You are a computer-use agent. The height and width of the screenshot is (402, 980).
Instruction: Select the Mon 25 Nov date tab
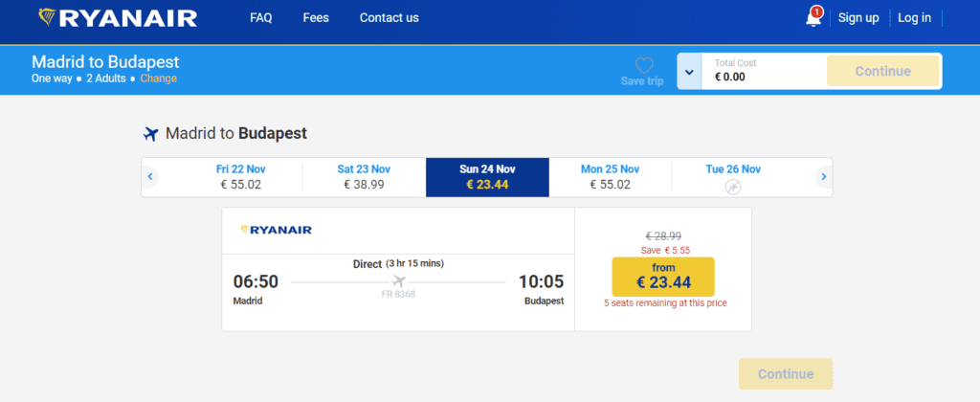coord(610,177)
